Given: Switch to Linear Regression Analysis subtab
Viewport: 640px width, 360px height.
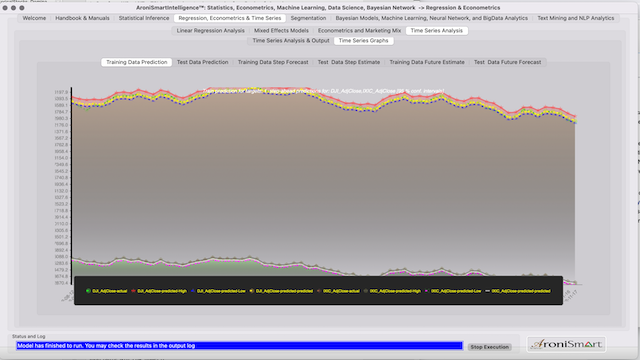Looking at the screenshot, I should click(x=211, y=31).
